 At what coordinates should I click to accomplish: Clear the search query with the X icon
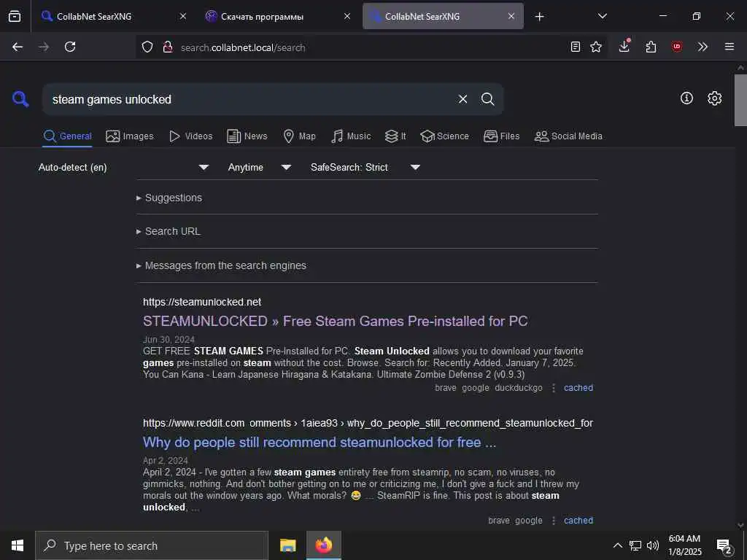coord(462,99)
